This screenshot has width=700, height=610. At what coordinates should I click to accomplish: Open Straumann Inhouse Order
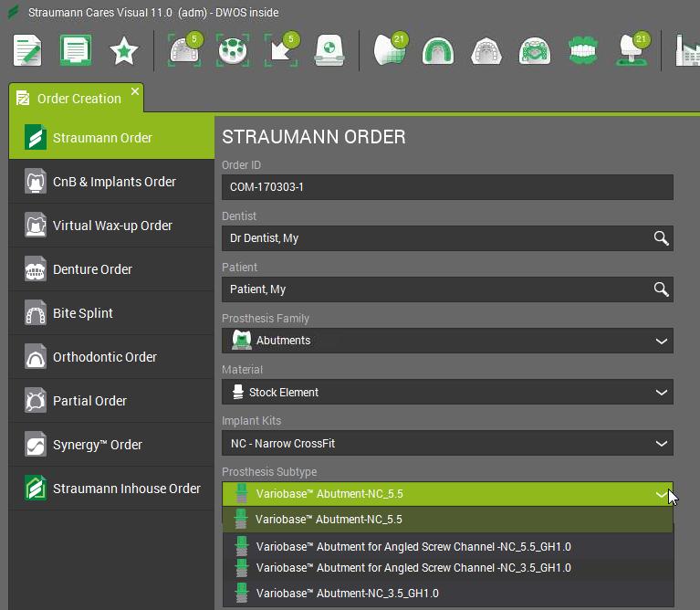point(111,488)
